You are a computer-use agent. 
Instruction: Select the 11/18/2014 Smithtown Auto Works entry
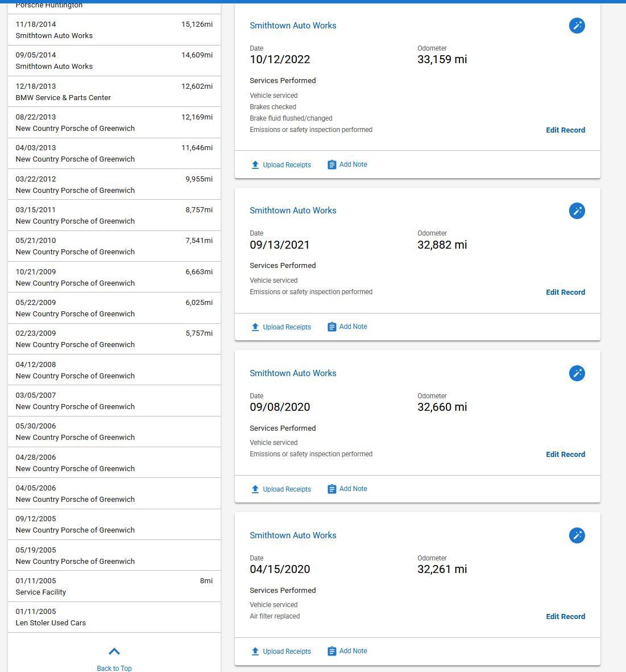pos(114,30)
